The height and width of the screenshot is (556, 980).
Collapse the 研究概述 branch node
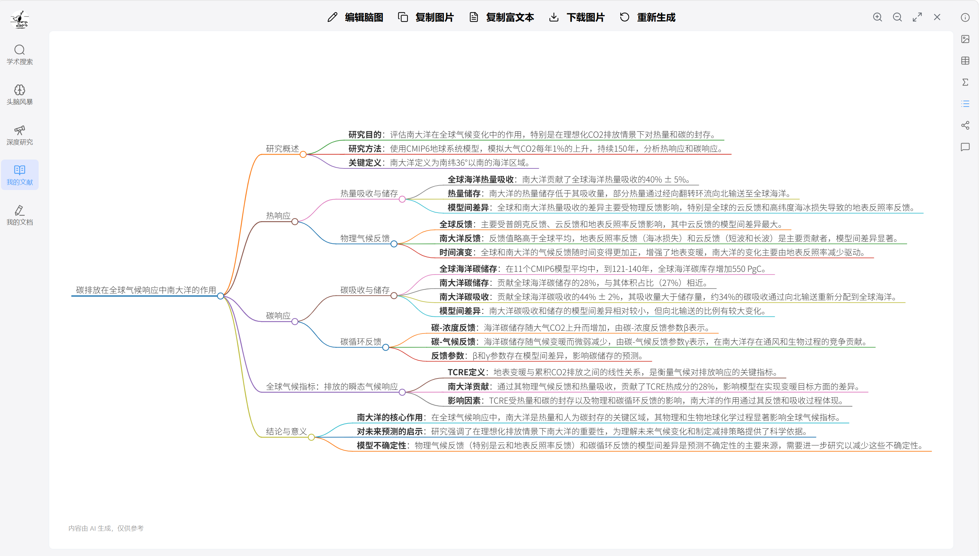[304, 154]
